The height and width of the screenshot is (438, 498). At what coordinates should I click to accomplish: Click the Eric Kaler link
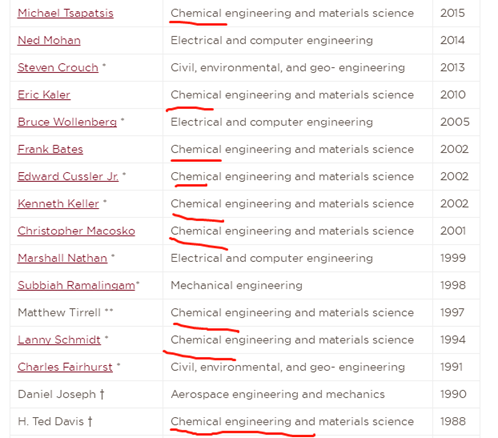coord(44,95)
